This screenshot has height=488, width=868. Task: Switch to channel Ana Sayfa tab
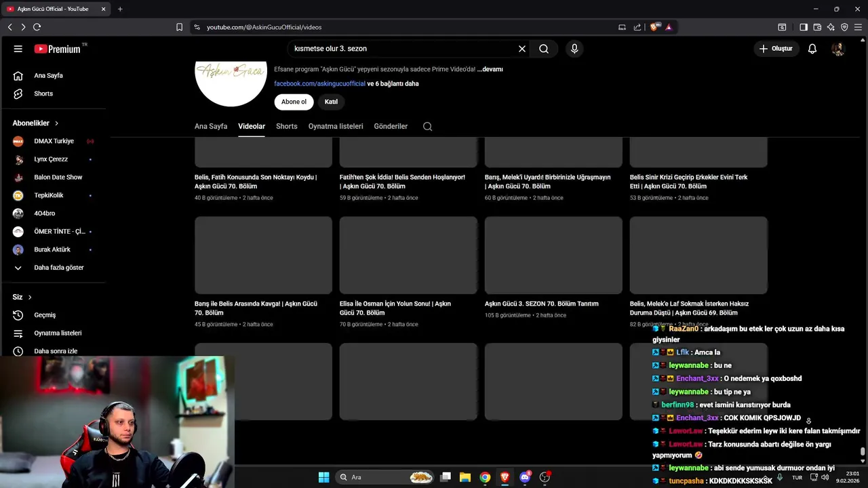click(211, 126)
